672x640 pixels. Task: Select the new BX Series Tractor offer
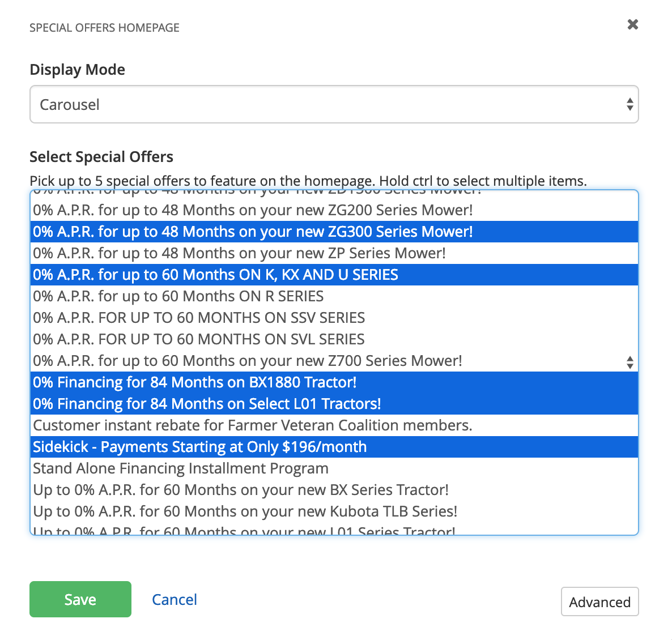(334, 490)
